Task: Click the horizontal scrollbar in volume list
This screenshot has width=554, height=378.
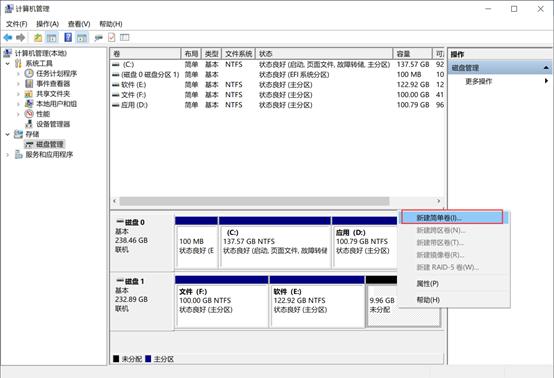Action: click(254, 201)
